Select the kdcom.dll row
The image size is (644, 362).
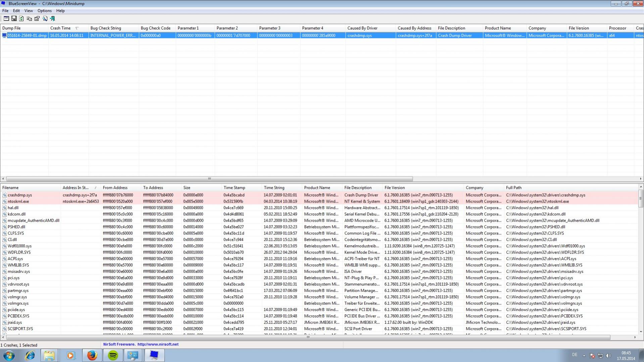[x=319, y=214]
